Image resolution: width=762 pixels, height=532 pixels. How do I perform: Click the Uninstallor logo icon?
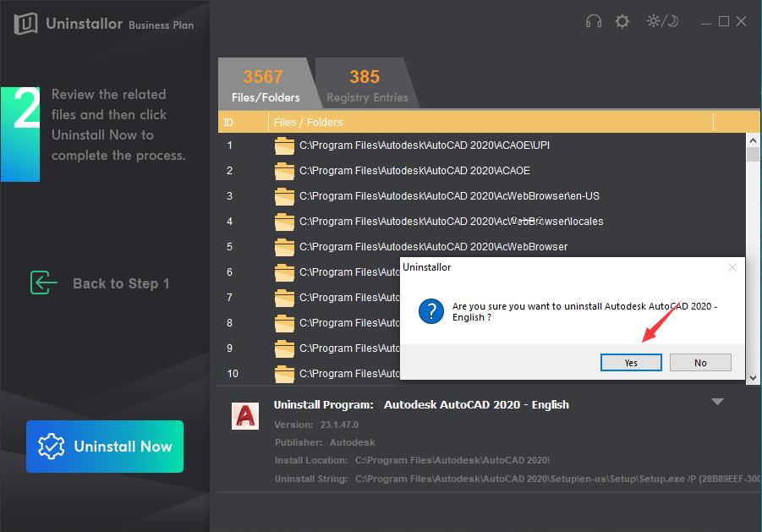coord(25,23)
